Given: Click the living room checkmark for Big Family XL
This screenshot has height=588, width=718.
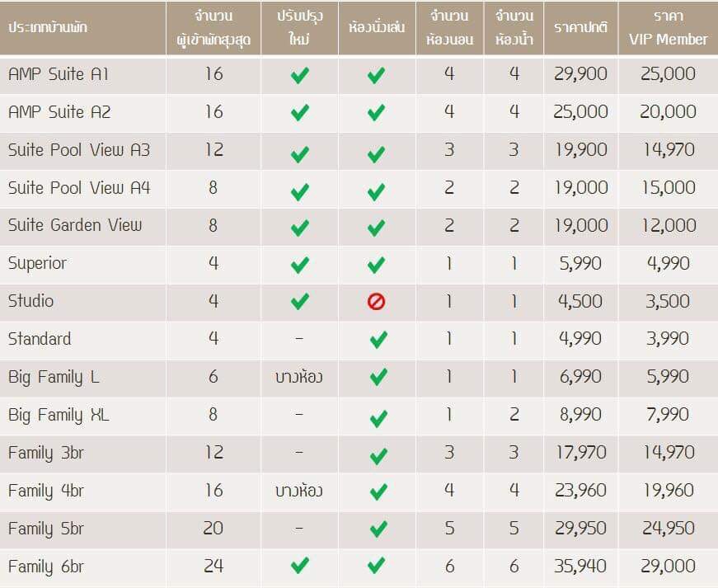Looking at the screenshot, I should point(378,419).
